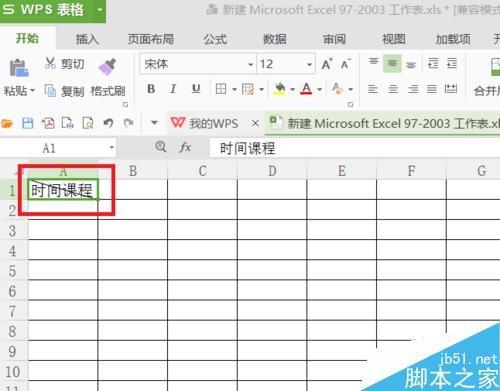Apply fill color bucket

[x=280, y=89]
